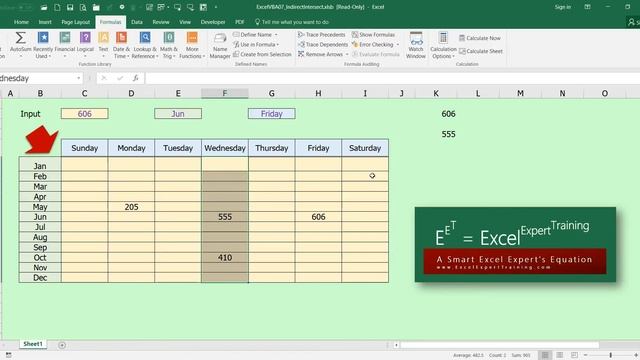
Task: Click the Ribbon Display Options icon
Action: pos(587,7)
